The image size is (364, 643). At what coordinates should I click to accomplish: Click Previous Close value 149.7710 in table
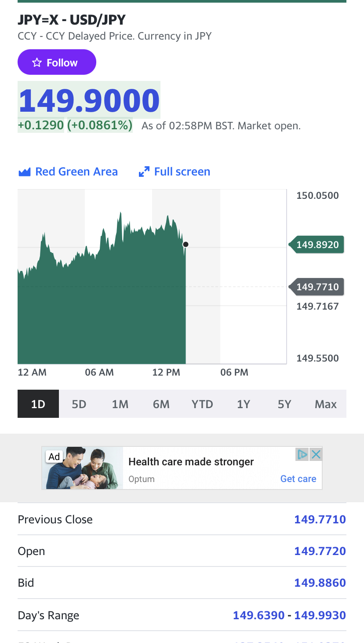320,519
